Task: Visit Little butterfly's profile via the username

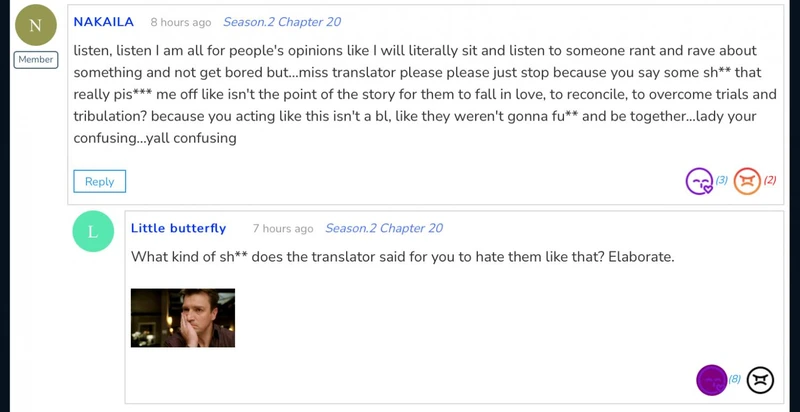Action: [178, 228]
